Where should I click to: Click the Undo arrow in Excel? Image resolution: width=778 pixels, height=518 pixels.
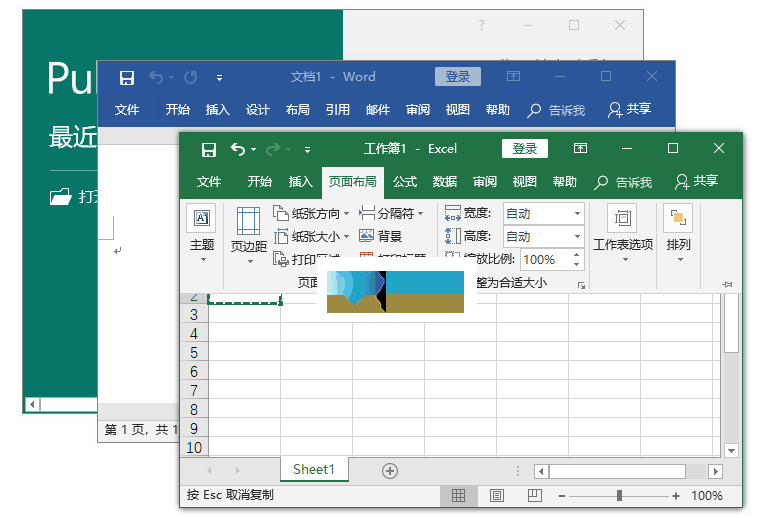pos(238,149)
